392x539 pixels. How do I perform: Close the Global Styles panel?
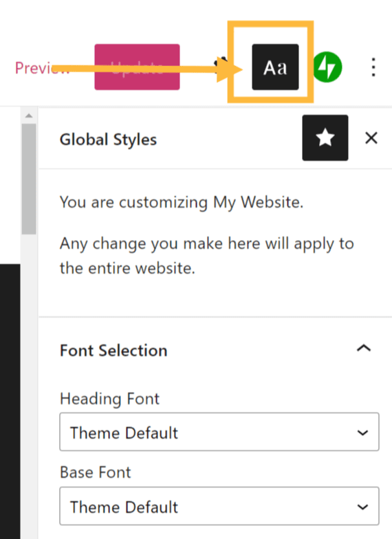[371, 138]
